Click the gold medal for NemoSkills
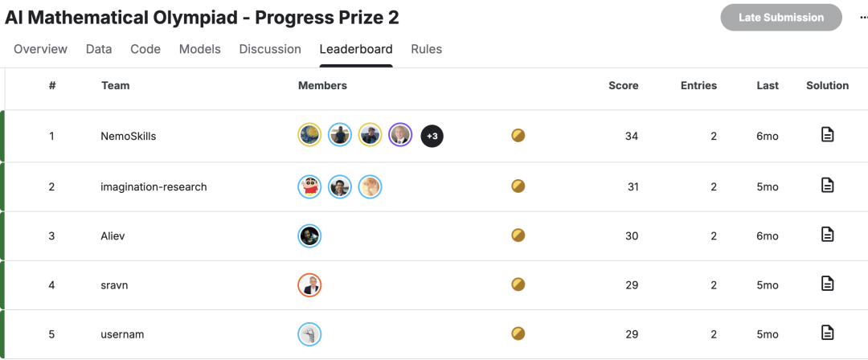Screen dimensions: 868x360 518,136
